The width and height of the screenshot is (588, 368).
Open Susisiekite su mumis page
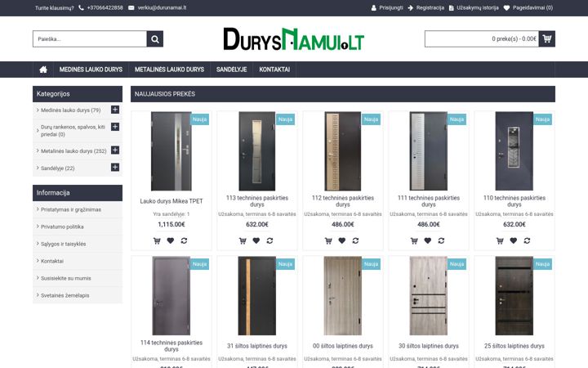tap(65, 278)
